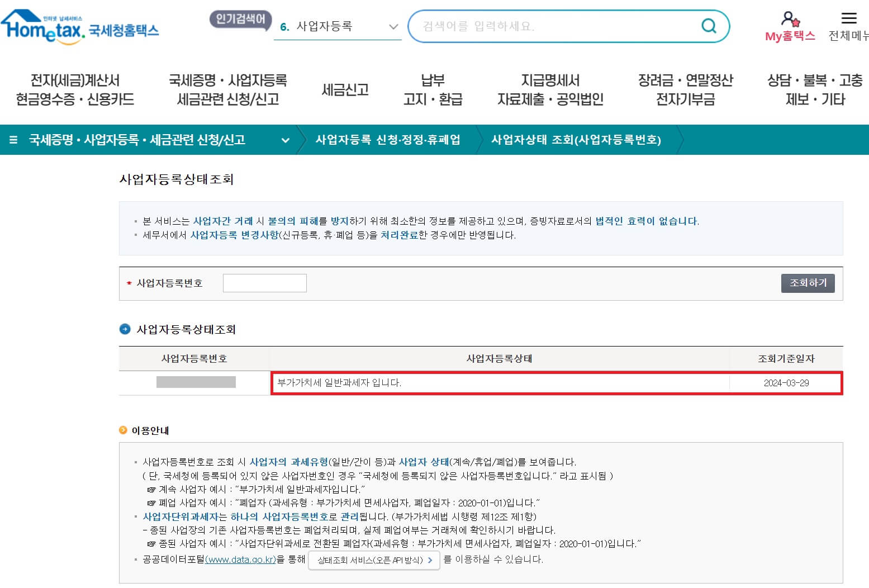The width and height of the screenshot is (869, 588).
Task: Open the 납부 고지·환급 menu
Action: [x=431, y=89]
